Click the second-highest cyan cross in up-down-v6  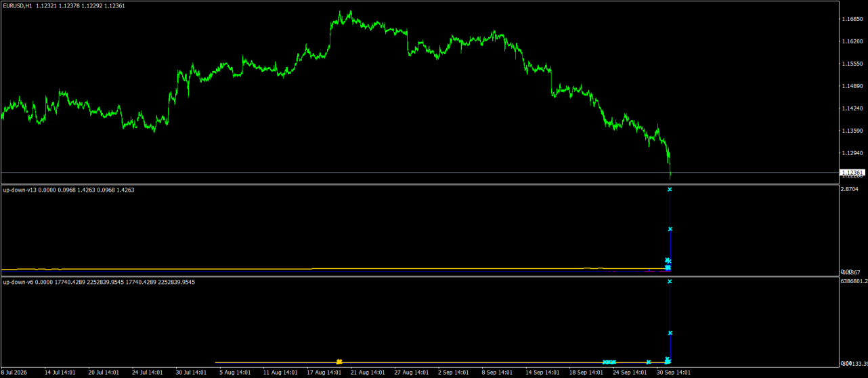[670, 333]
